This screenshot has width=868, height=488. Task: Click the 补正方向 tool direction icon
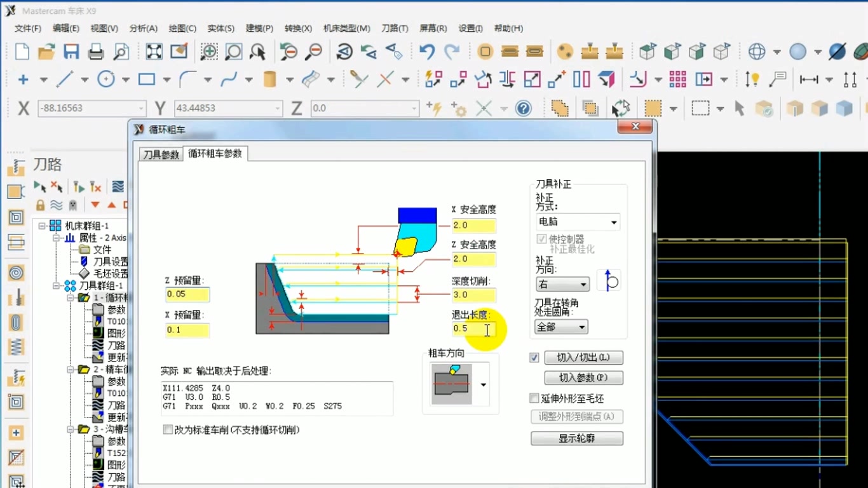(609, 280)
